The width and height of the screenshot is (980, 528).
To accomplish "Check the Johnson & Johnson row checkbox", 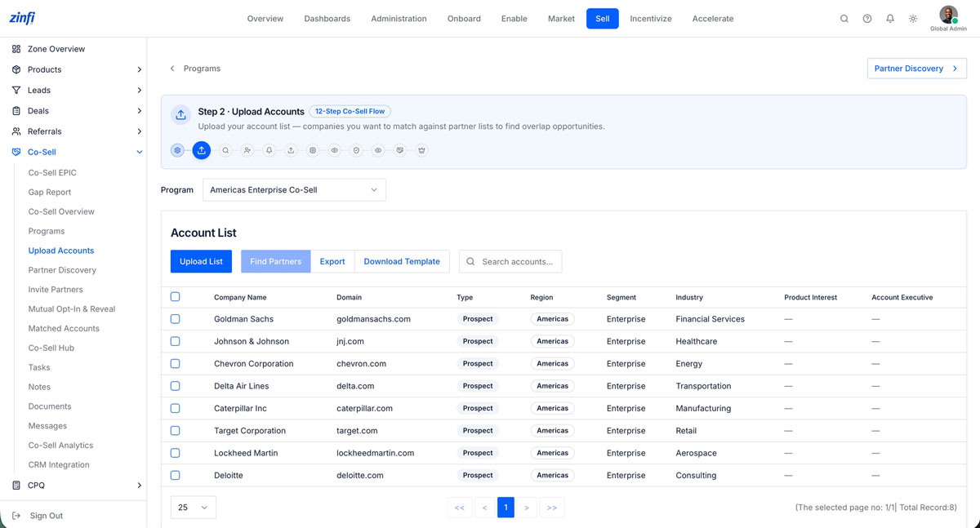I will [175, 341].
